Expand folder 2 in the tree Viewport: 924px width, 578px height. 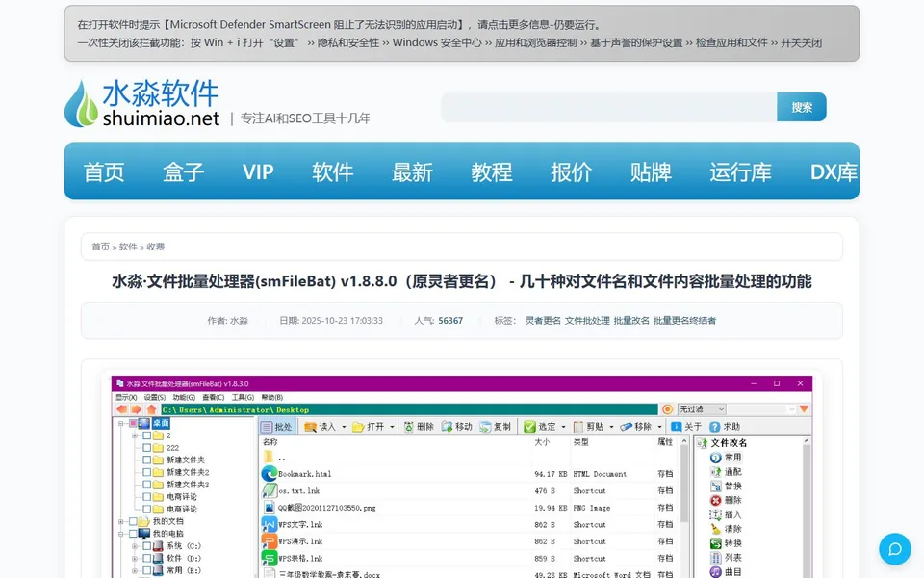click(x=135, y=435)
